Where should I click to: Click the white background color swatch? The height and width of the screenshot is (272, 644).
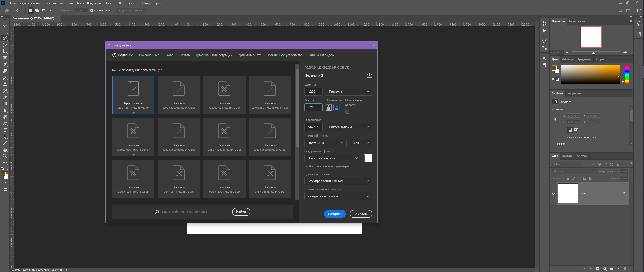pos(368,158)
